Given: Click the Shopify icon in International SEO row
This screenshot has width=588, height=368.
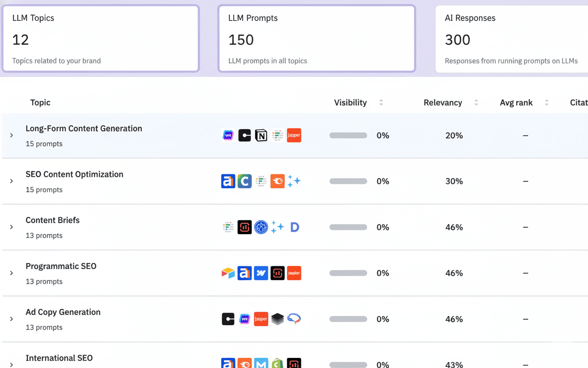Looking at the screenshot, I should coord(277,363).
